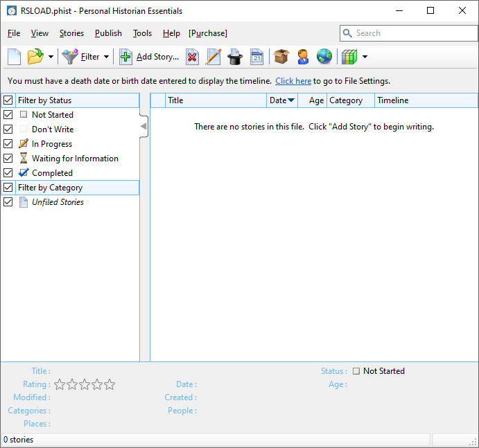The image size is (479, 448).
Task: Toggle the Filter by Category checkbox
Action: 8,188
